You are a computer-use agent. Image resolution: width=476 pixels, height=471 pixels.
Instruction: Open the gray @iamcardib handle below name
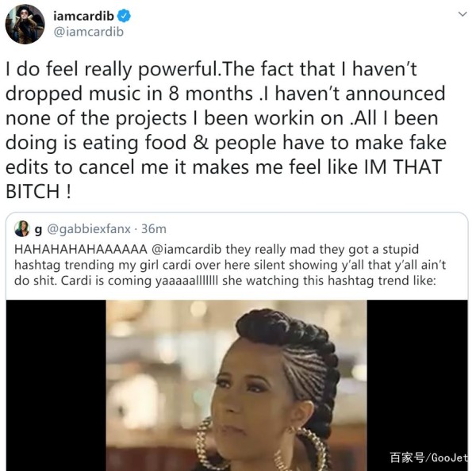89,32
